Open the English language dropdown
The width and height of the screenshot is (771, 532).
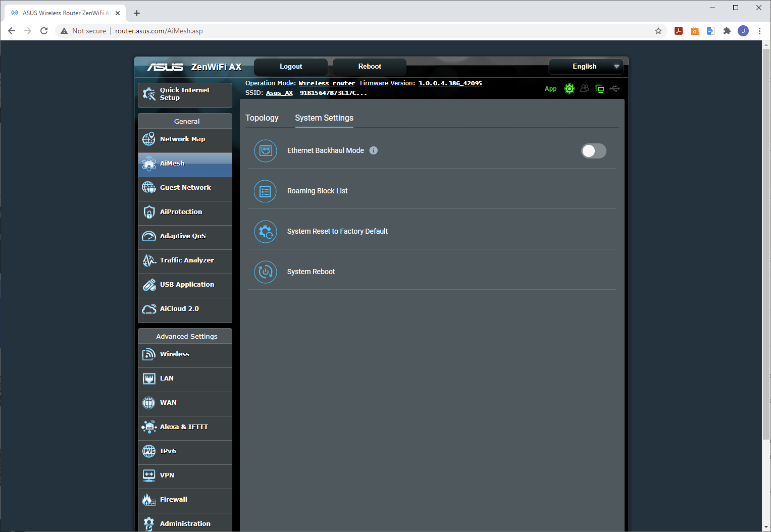click(x=586, y=67)
